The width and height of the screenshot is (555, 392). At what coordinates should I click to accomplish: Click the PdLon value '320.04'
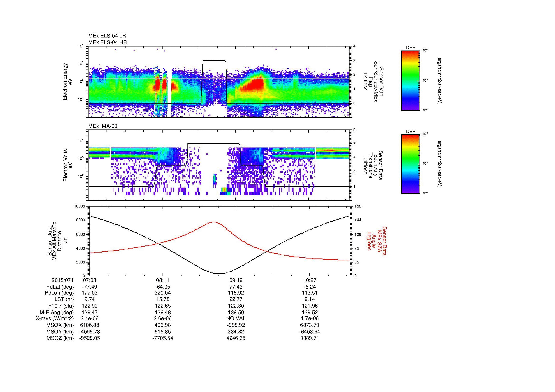[163, 293]
